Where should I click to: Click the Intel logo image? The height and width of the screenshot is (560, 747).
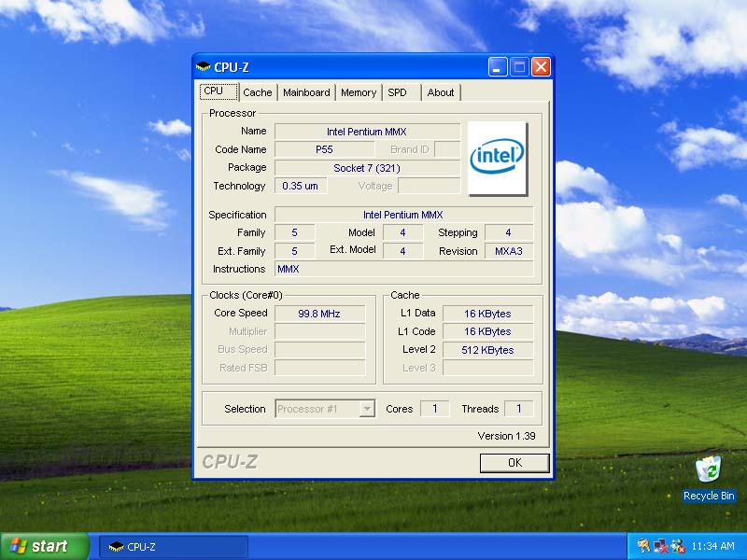point(498,158)
